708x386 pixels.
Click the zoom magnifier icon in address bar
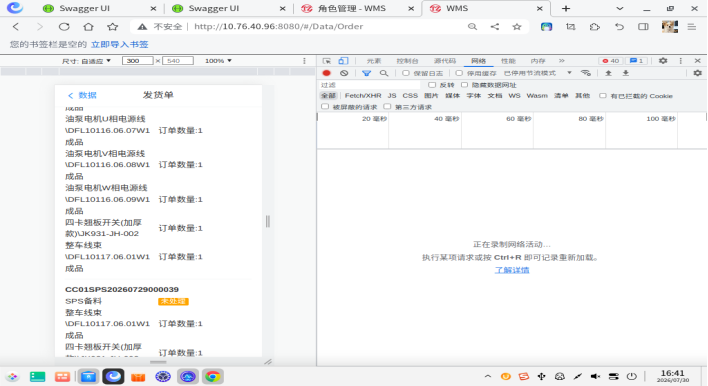pyautogui.click(x=472, y=27)
